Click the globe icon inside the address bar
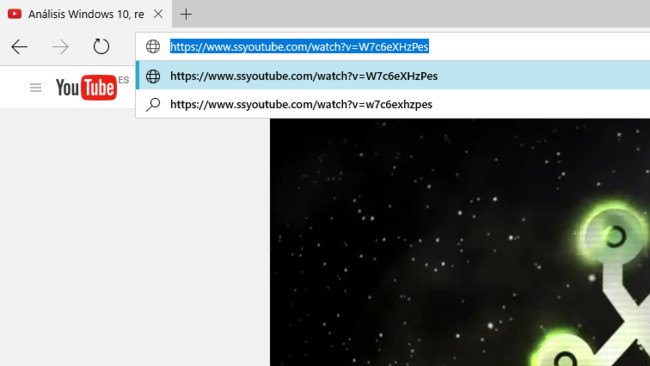Screen dimensions: 650x366 pos(153,46)
